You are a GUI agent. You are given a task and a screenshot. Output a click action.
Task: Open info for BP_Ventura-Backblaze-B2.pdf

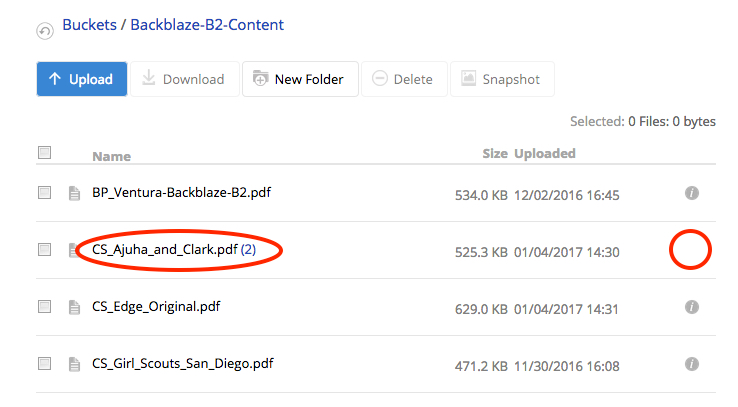pos(691,193)
